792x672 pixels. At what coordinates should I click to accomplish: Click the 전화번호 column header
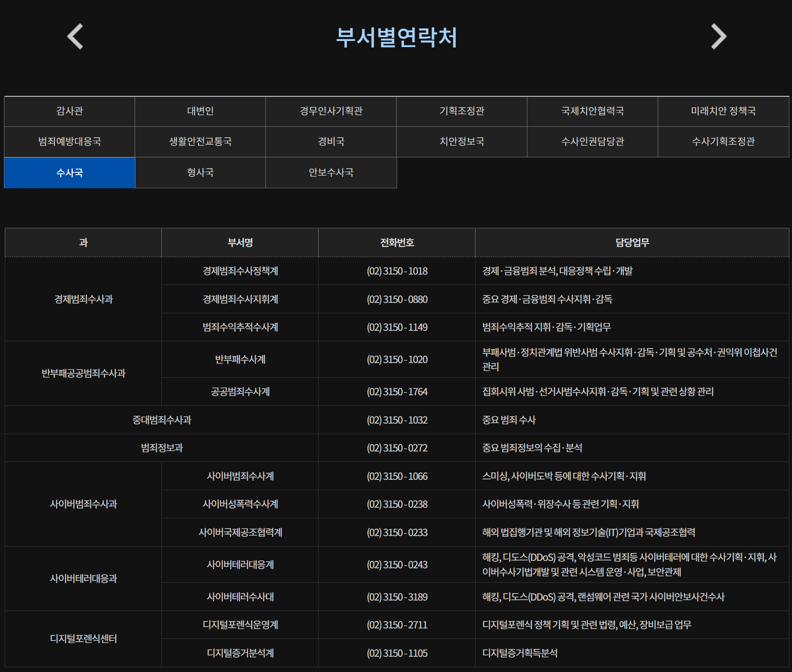coord(397,243)
